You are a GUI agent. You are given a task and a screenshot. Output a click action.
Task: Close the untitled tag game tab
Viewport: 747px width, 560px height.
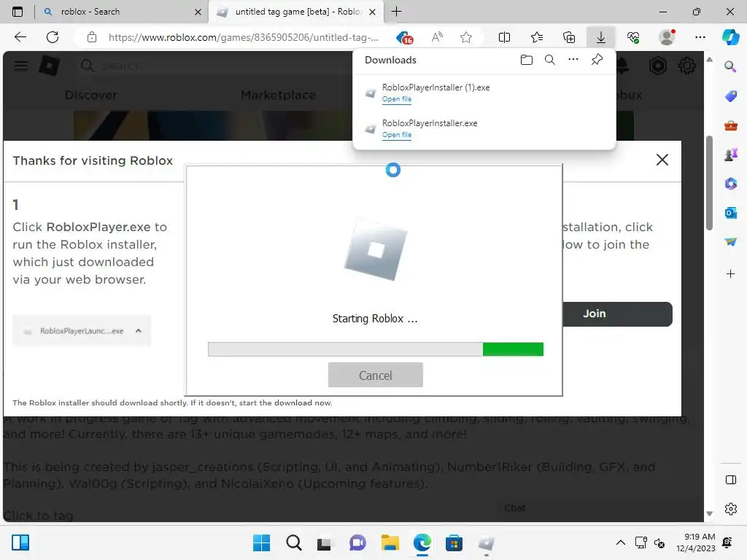point(373,12)
